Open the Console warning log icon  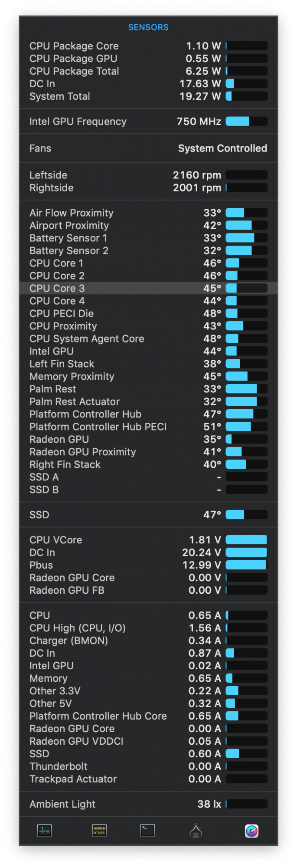pyautogui.click(x=99, y=831)
